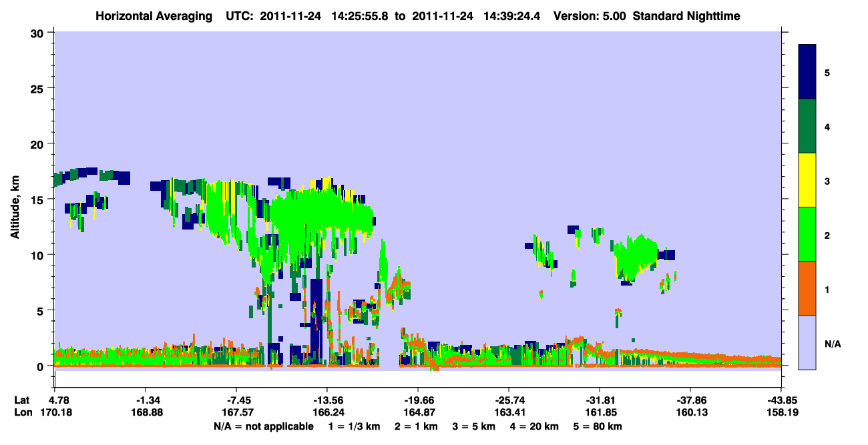The image size is (868, 445).
Task: Click legend text 'N/A = not applicable'
Action: click(263, 426)
